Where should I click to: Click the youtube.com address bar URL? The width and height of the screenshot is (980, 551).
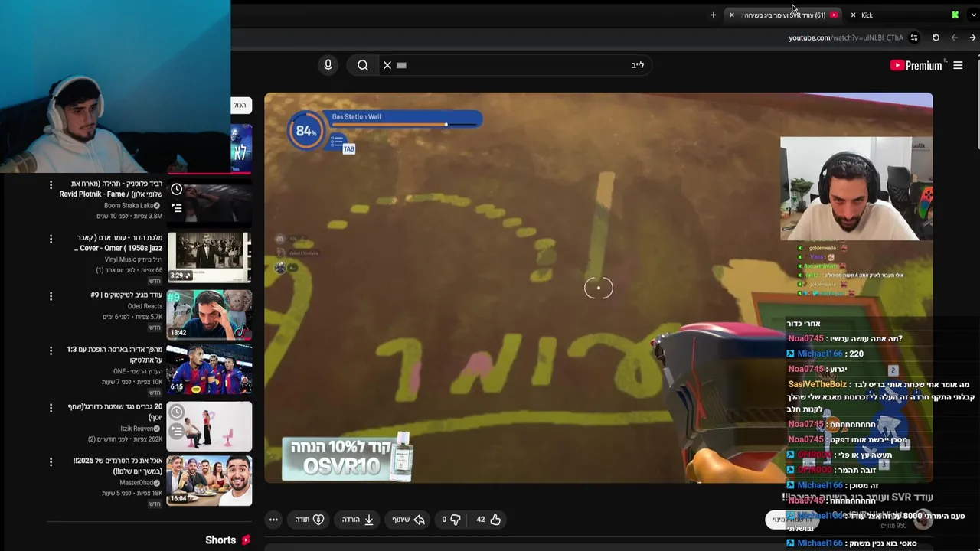[x=845, y=37]
